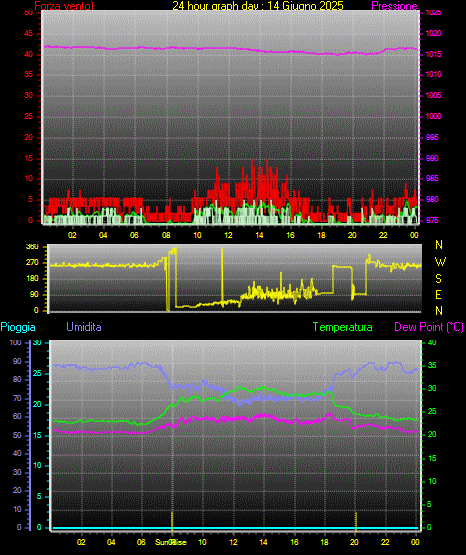Click hour '00' under the temperature graph

pyautogui.click(x=415, y=542)
